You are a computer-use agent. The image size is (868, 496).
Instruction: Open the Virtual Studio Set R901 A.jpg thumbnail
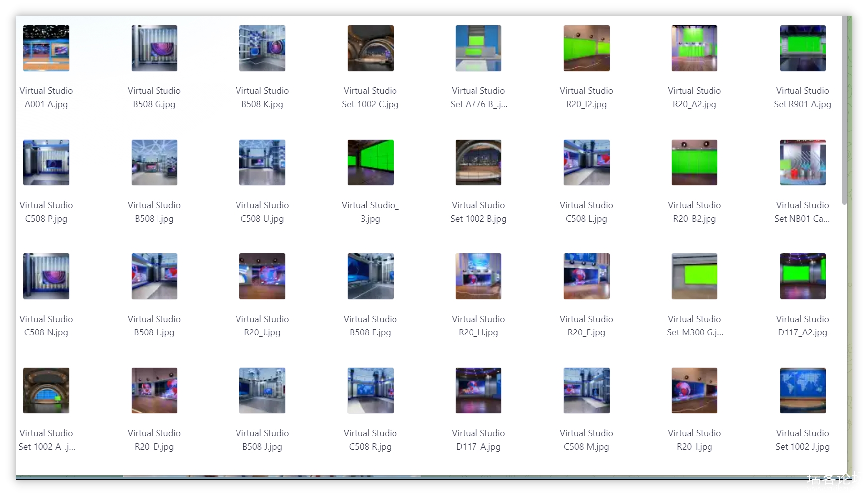803,48
